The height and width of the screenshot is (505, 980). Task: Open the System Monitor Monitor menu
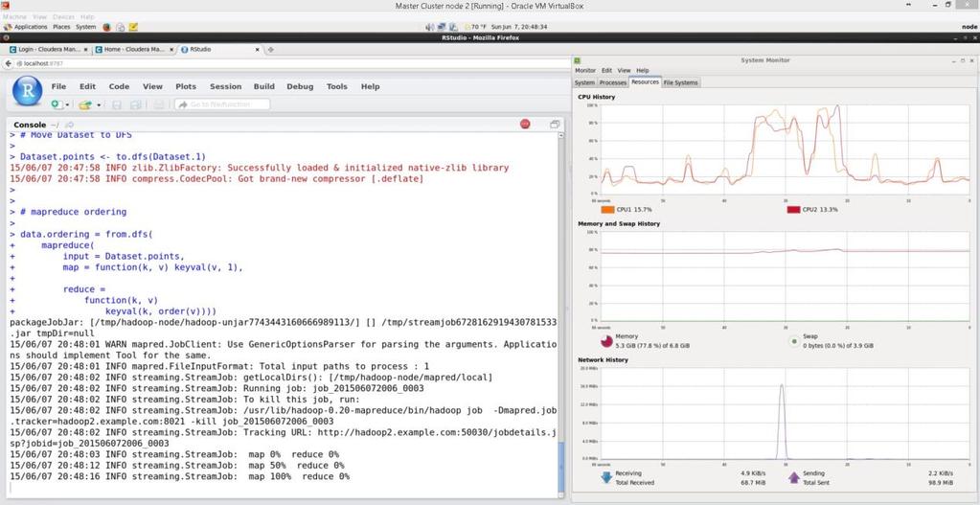[x=585, y=71]
